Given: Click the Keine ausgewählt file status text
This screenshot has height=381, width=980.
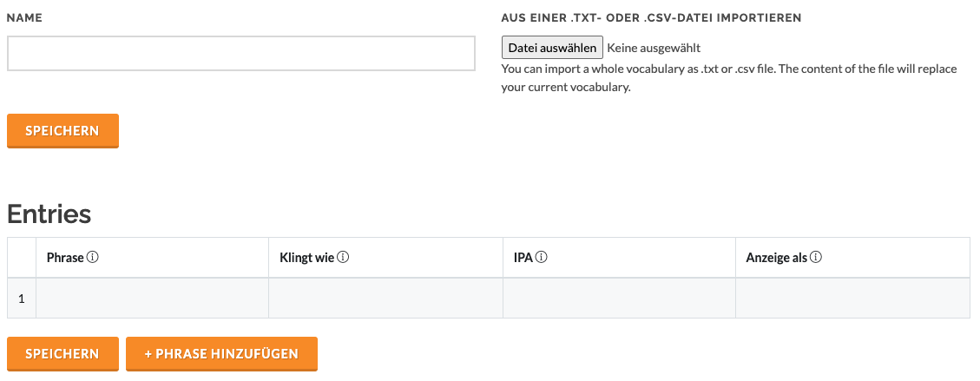Looking at the screenshot, I should (x=654, y=48).
